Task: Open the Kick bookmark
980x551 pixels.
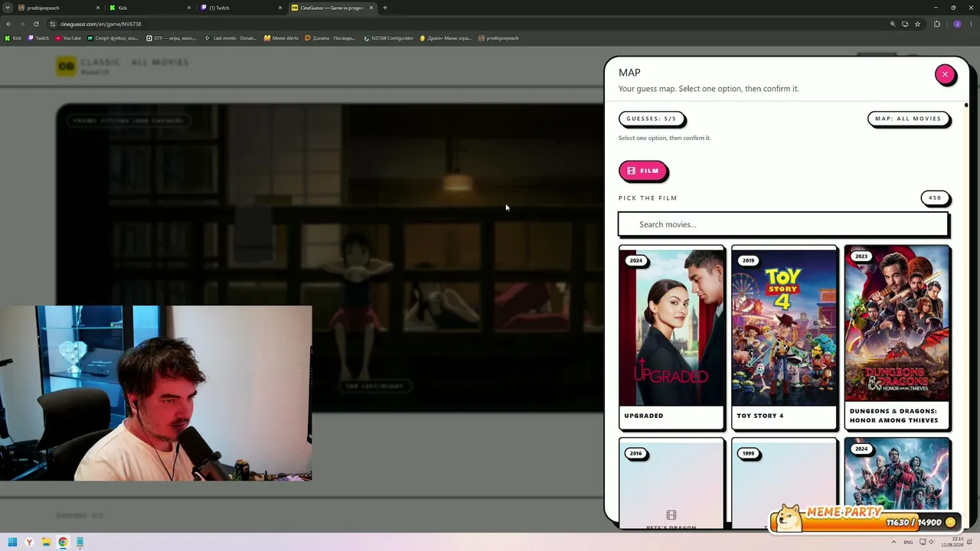Action: pyautogui.click(x=14, y=38)
